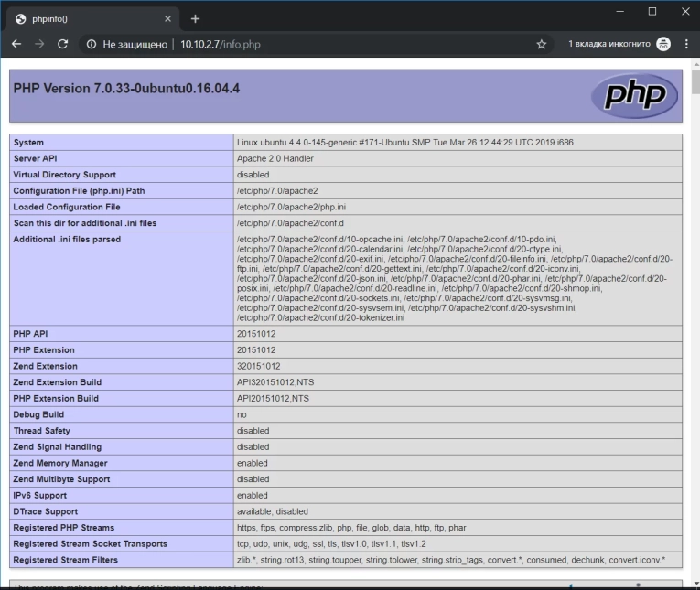The image size is (700, 590).
Task: Reload the phpinfo page
Action: pyautogui.click(x=63, y=44)
